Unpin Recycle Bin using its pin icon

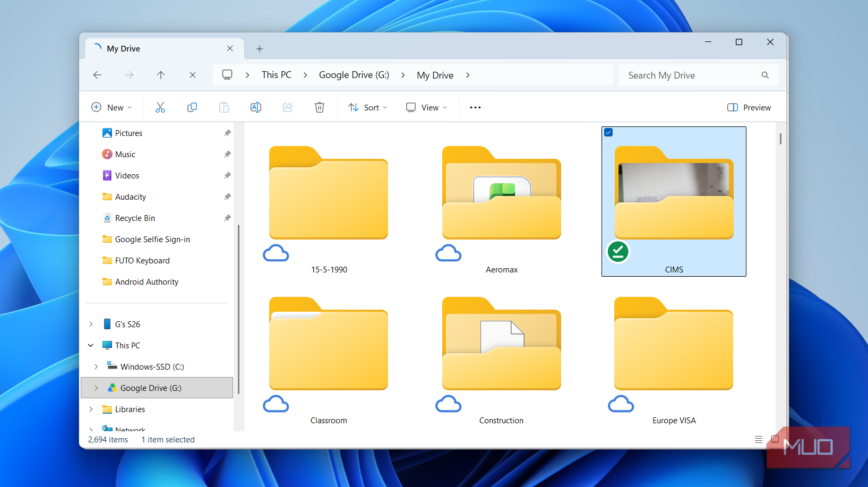227,218
